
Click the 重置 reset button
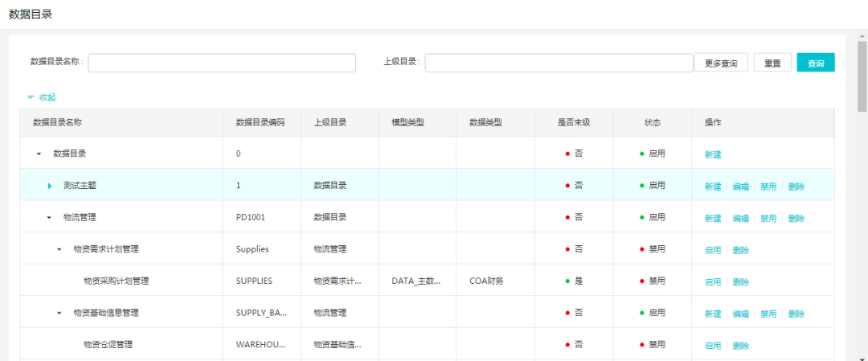pos(772,64)
